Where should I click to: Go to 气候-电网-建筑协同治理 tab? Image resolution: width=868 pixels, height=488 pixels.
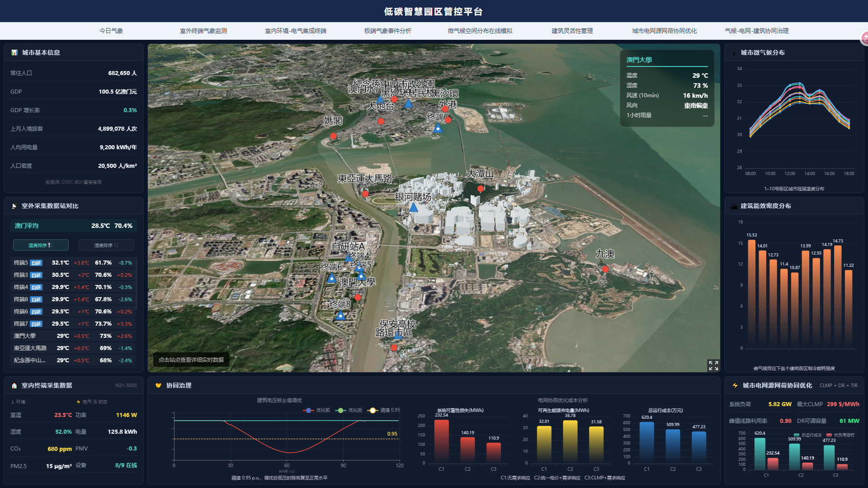tap(757, 31)
